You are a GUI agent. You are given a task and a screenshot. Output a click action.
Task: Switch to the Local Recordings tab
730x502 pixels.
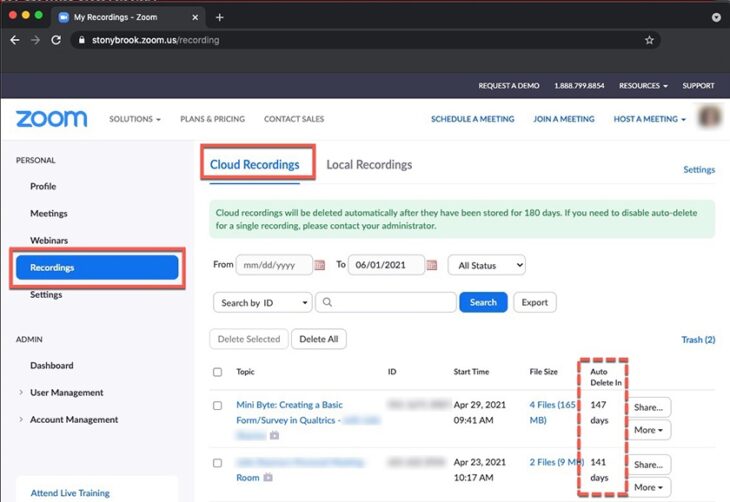pos(369,165)
